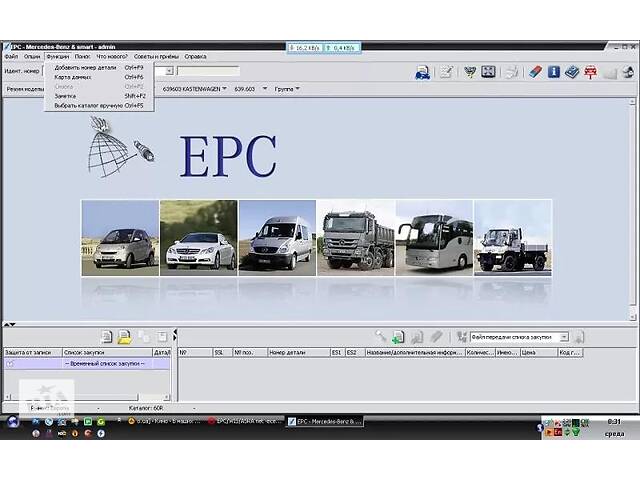Click the taskbar clock showing 0:31

[x=614, y=422]
